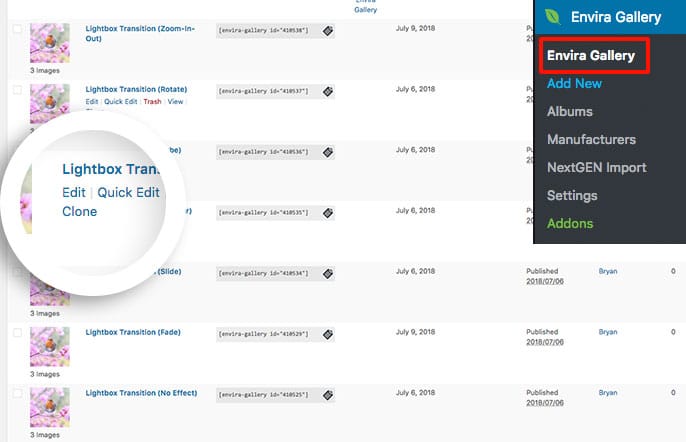Copy shortcode icon for gallery id 410536
Screen dimensions: 686x442
328,152
